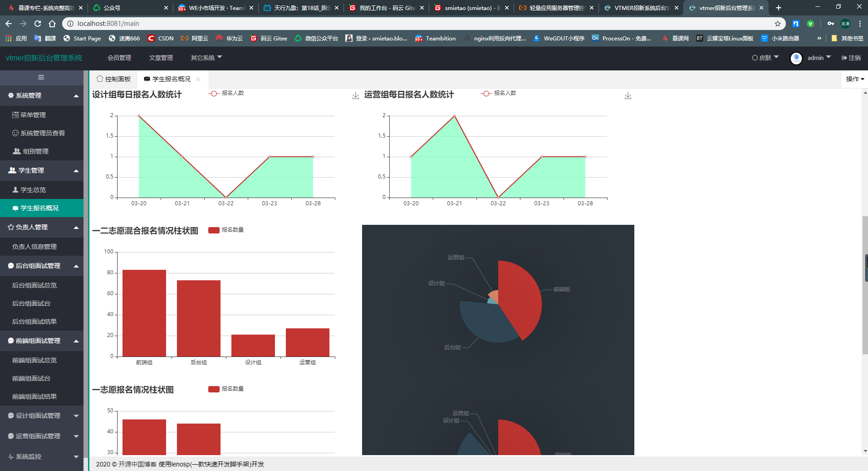This screenshot has width=868, height=471.
Task: Open the admin avatar image
Action: tap(796, 58)
